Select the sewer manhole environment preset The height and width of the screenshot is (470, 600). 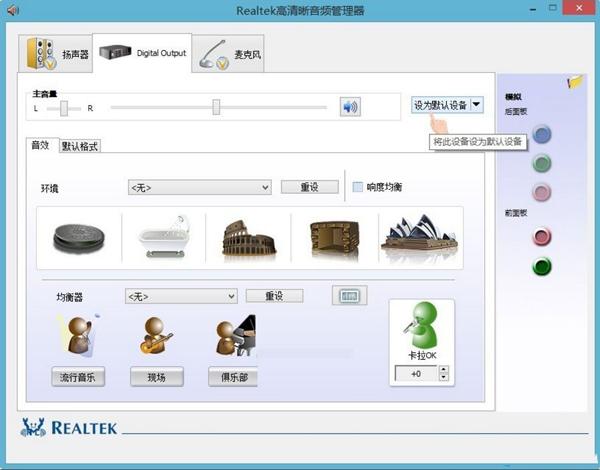click(80, 237)
